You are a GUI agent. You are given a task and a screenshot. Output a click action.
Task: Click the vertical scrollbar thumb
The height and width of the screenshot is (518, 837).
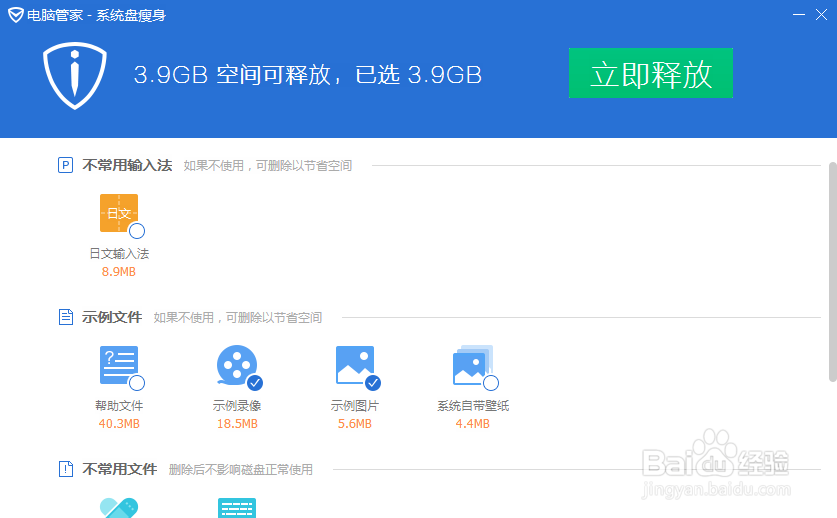coord(832,272)
